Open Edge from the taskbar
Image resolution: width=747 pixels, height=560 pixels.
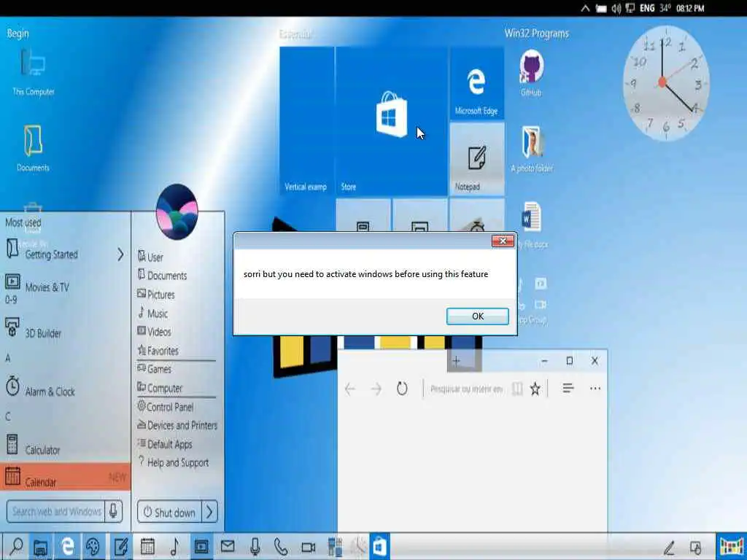pos(68,546)
